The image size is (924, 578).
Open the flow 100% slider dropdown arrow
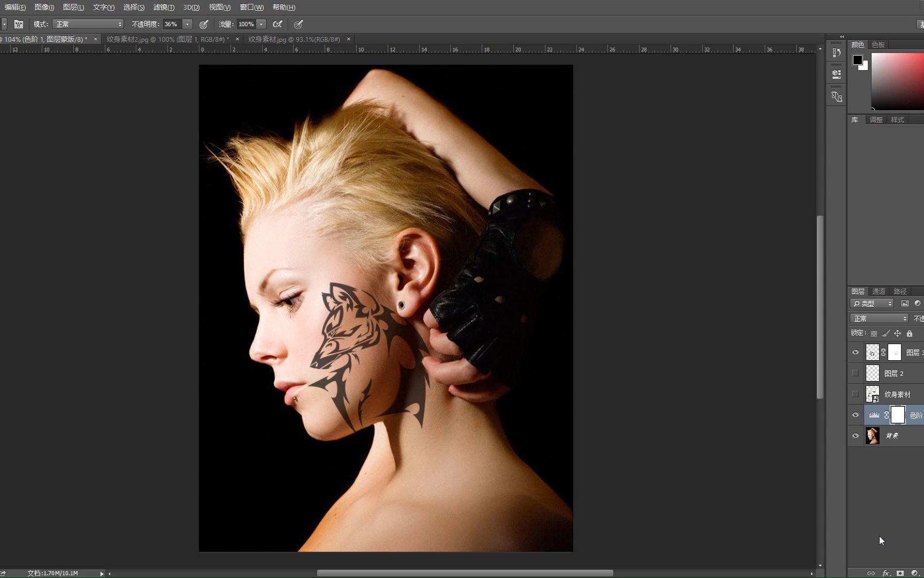(x=261, y=24)
